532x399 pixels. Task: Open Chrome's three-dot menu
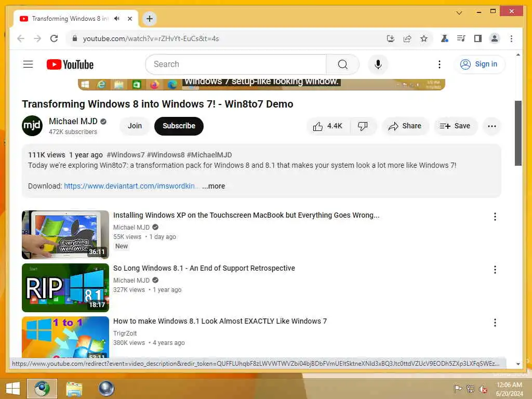[x=511, y=38]
